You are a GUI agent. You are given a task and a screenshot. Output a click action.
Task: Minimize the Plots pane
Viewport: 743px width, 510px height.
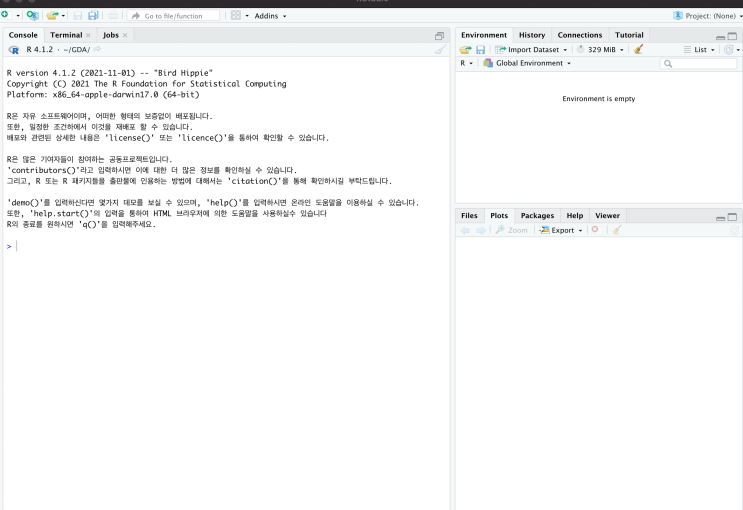point(720,218)
